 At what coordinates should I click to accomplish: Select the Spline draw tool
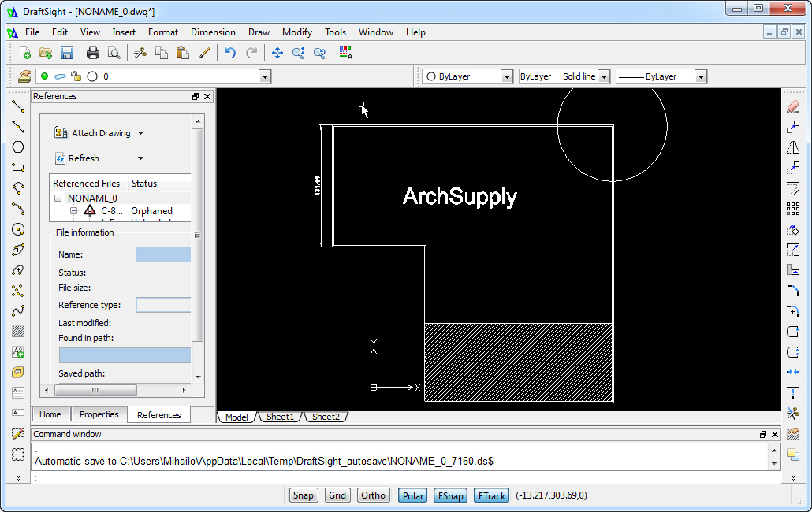18,311
